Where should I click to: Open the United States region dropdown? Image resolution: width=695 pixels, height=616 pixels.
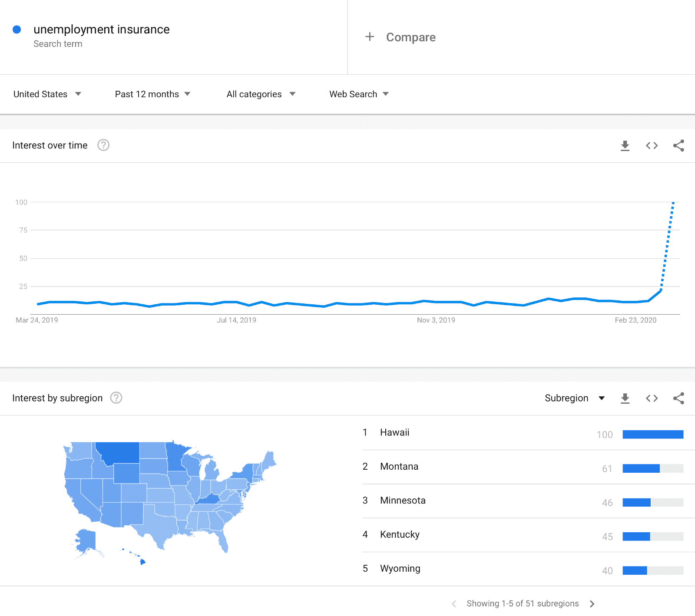(x=47, y=94)
